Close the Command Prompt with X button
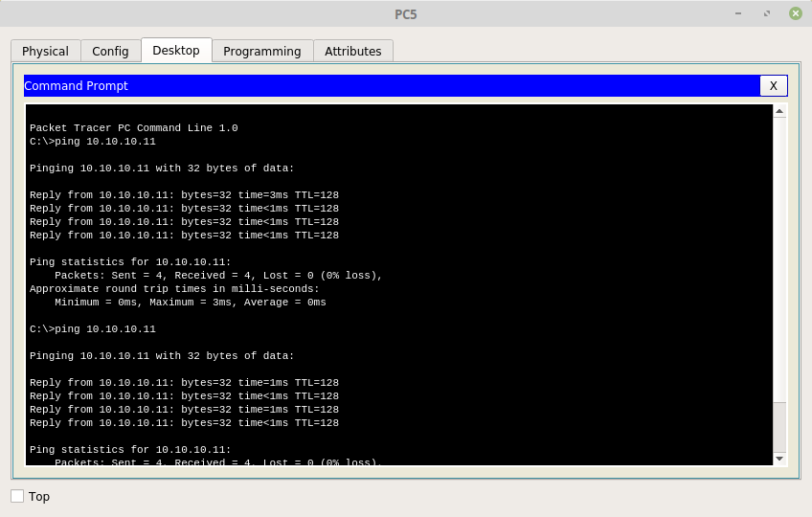Viewport: 812px width, 517px height. pos(773,86)
